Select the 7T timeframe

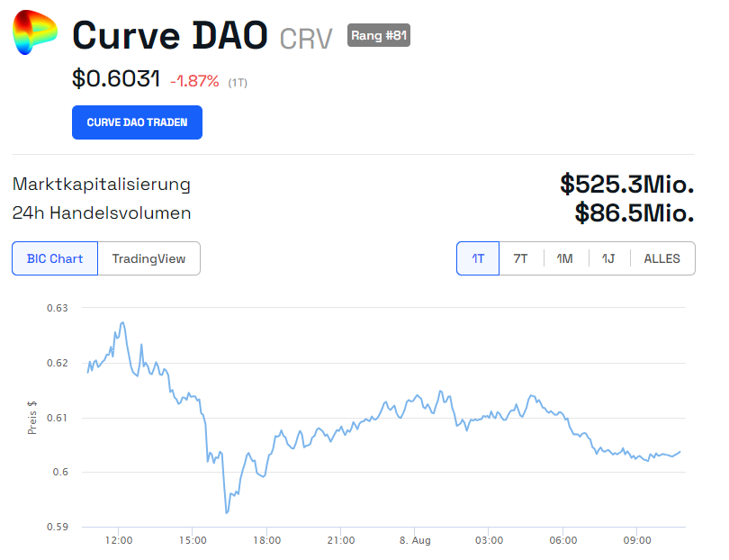(518, 257)
